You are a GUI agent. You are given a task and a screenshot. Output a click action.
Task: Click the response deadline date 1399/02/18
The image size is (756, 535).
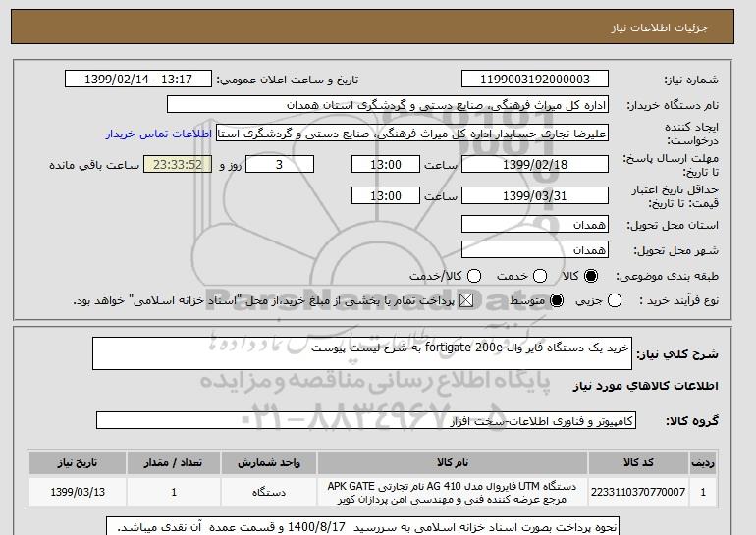(535, 164)
